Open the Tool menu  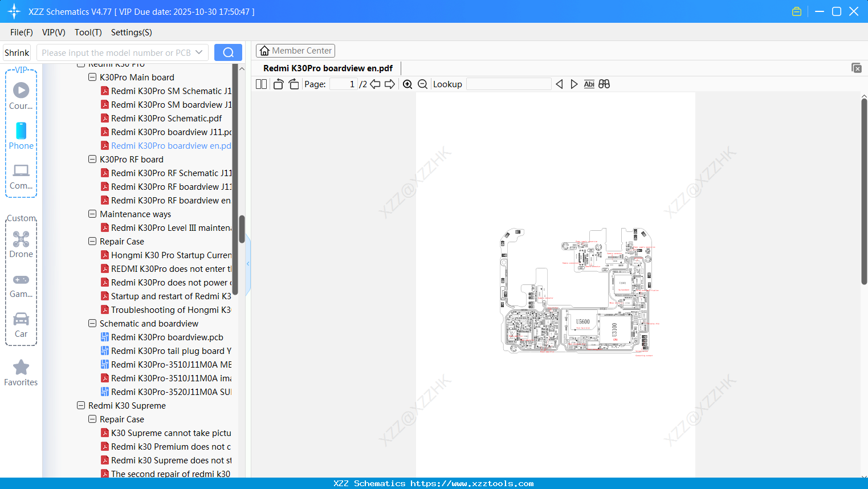pos(88,32)
